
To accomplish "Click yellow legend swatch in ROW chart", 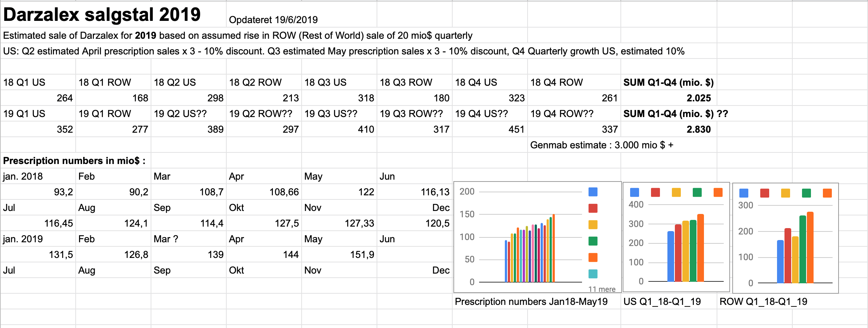I will tap(785, 193).
